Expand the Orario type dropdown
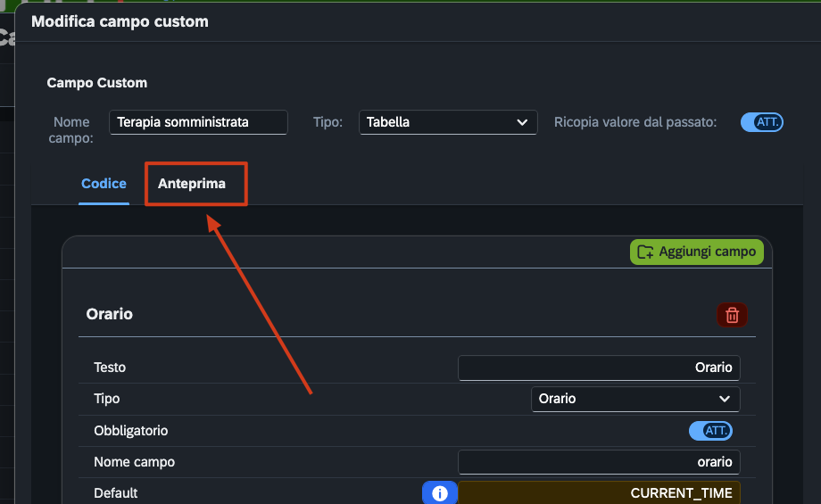 [x=635, y=399]
